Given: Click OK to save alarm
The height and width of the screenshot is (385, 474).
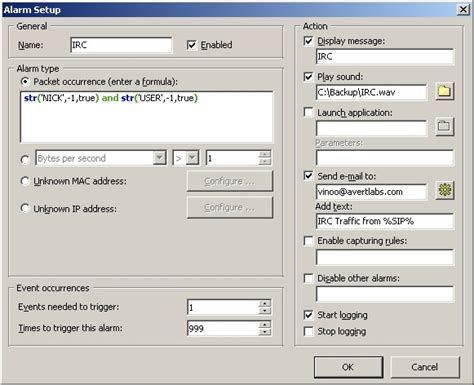Looking at the screenshot, I should coord(348,367).
